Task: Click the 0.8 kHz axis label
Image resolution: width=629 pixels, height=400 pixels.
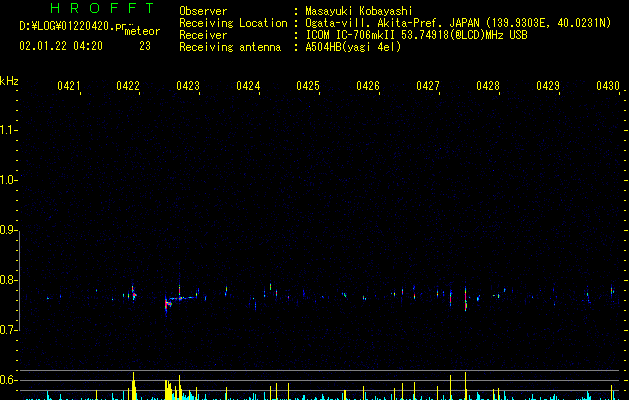Action: [x=8, y=280]
